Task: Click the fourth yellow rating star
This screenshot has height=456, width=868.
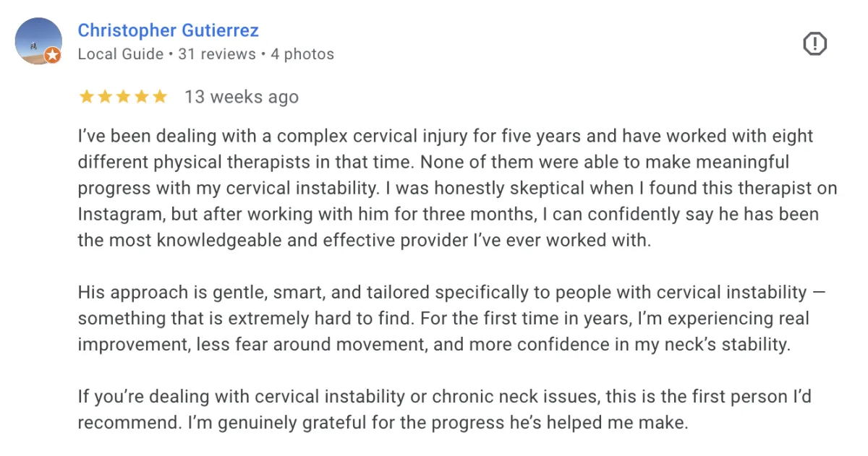Action: pos(142,97)
